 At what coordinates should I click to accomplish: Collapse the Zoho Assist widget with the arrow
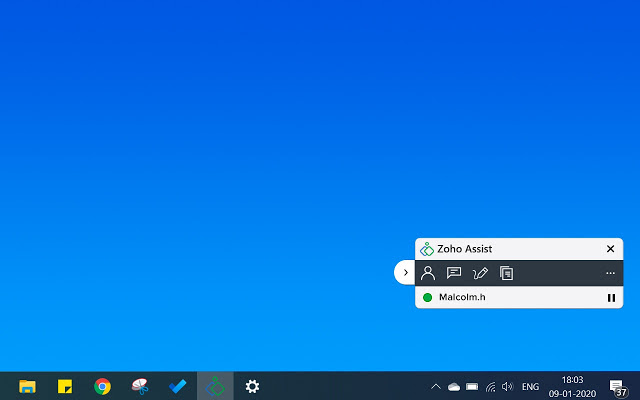pyautogui.click(x=405, y=272)
